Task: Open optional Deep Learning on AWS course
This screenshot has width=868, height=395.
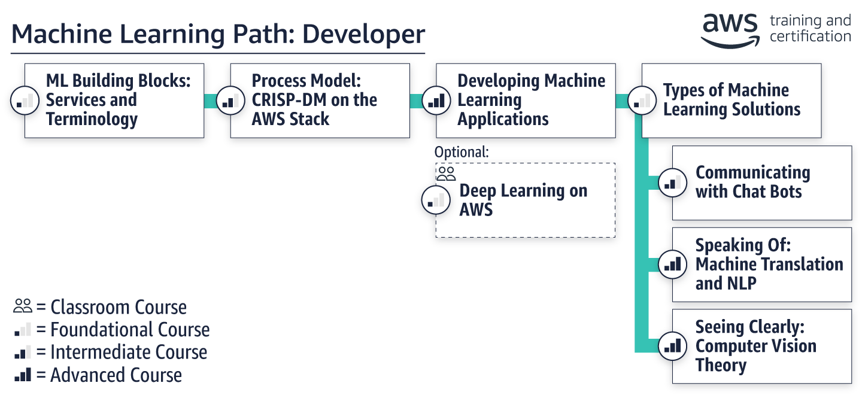Action: tap(526, 200)
